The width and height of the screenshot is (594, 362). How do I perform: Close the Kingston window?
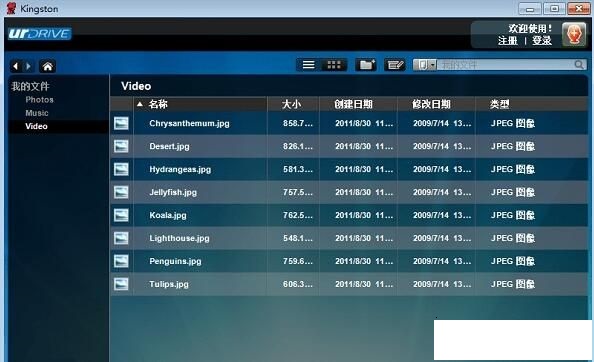click(579, 8)
